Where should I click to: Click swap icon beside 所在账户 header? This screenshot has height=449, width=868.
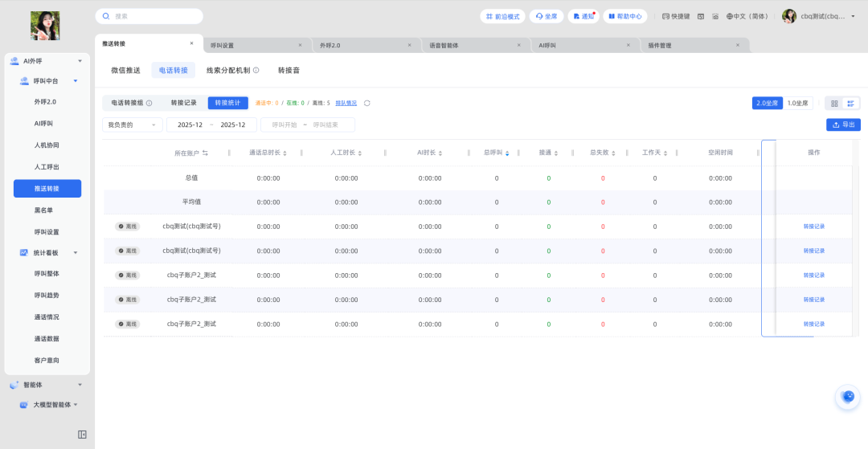tap(205, 153)
